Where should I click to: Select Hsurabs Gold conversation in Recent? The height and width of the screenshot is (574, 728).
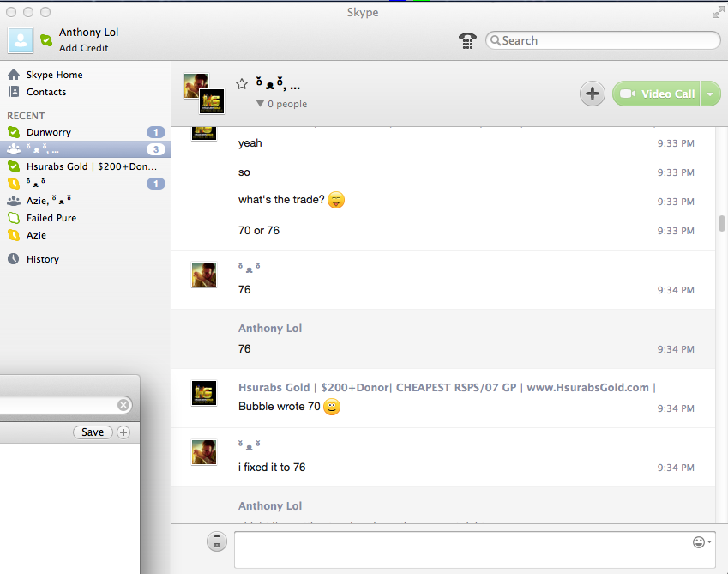click(86, 166)
